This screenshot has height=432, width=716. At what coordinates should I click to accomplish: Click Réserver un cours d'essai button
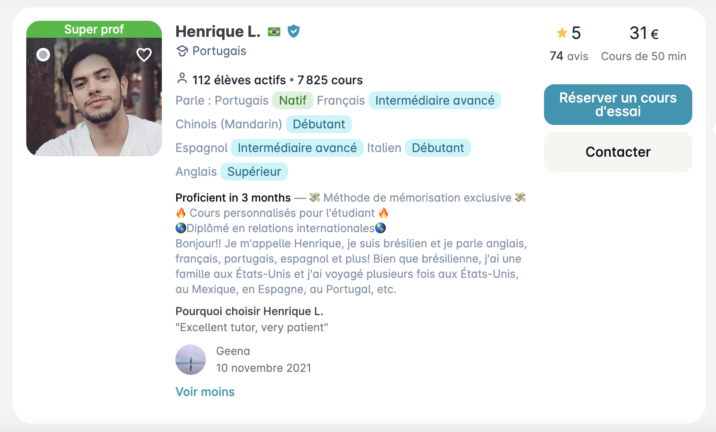618,105
